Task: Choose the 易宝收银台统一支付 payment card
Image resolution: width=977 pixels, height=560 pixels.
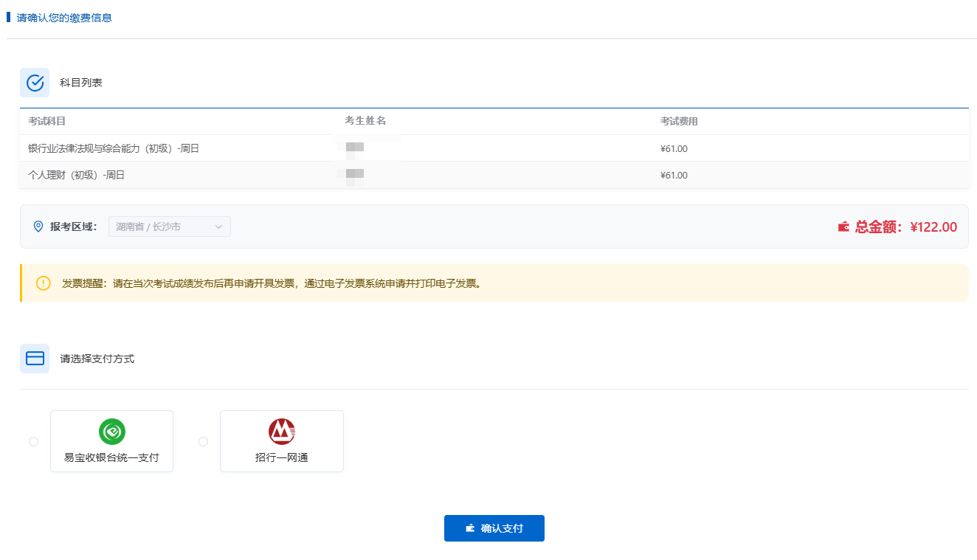Action: (111, 441)
